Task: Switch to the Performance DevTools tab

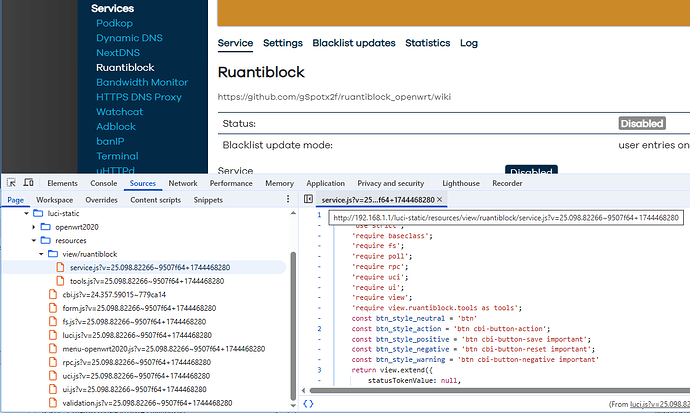Action: coord(231,183)
